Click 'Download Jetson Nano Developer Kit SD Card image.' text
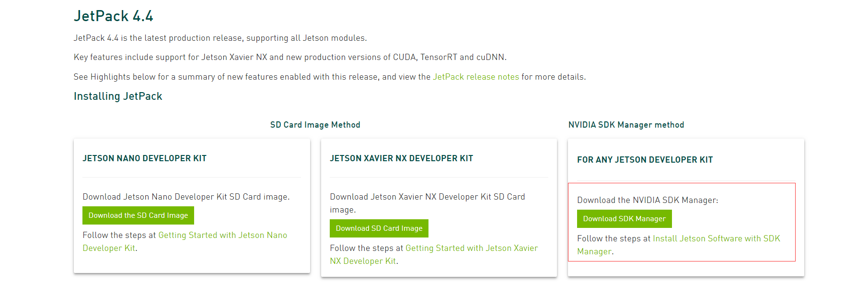Image resolution: width=868 pixels, height=285 pixels. point(186,197)
